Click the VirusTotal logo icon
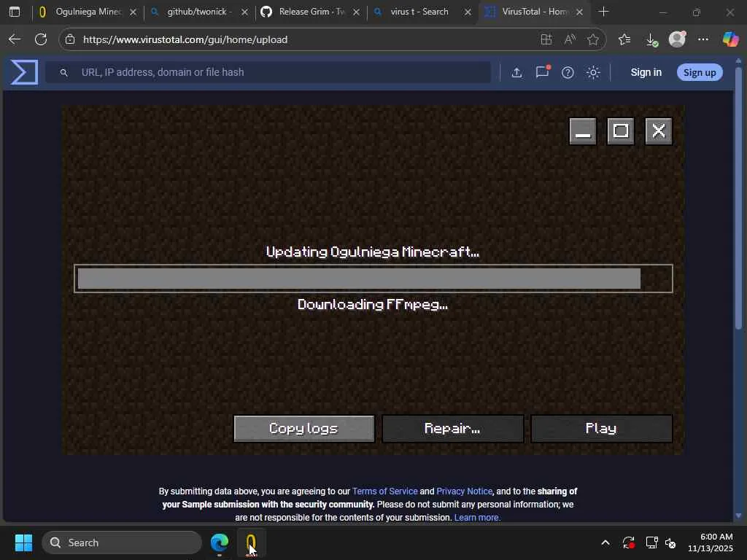747x560 pixels. pos(24,72)
